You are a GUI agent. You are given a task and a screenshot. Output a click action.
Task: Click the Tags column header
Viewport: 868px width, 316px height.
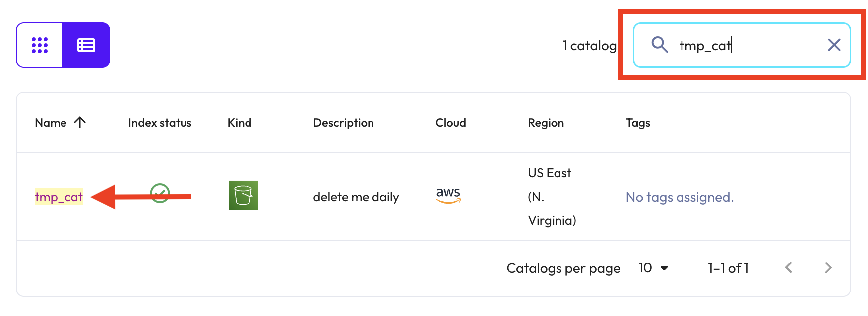[638, 123]
